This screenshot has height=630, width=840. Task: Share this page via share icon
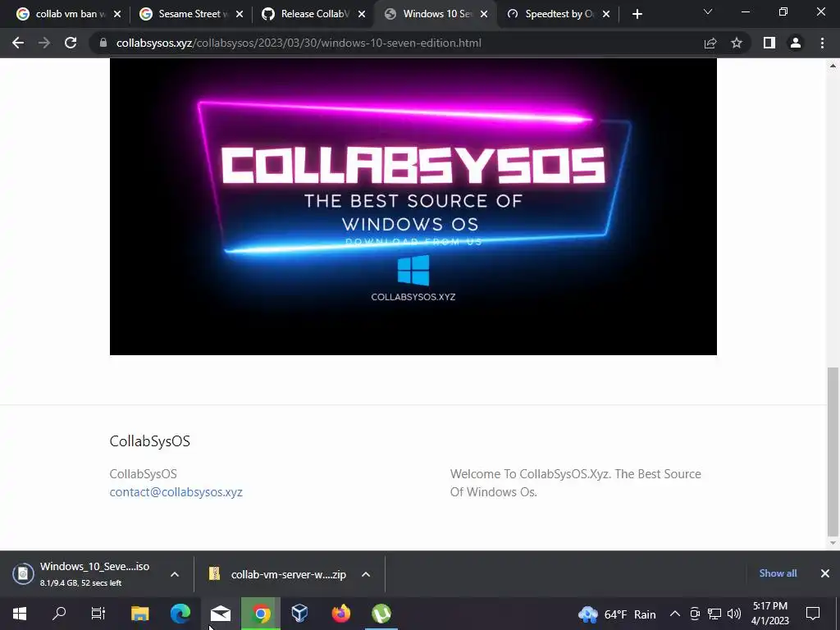coord(710,43)
